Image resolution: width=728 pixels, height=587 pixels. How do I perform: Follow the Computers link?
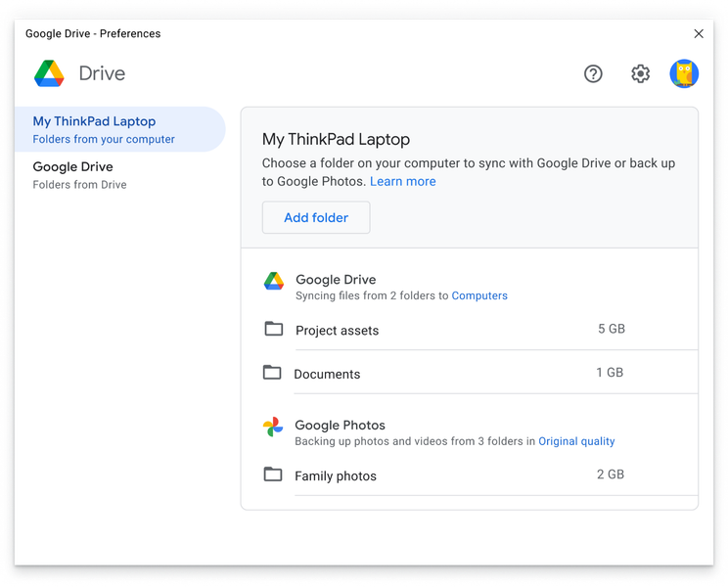[479, 295]
